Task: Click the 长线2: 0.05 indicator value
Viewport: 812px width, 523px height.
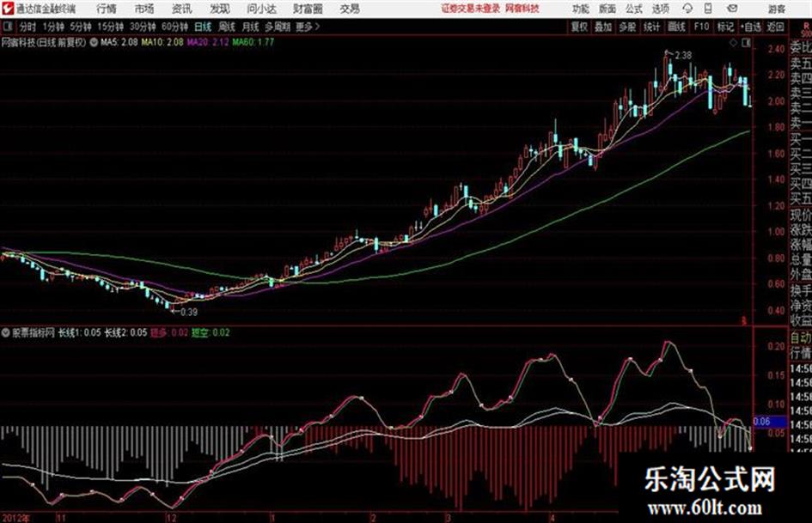Action: [x=125, y=332]
